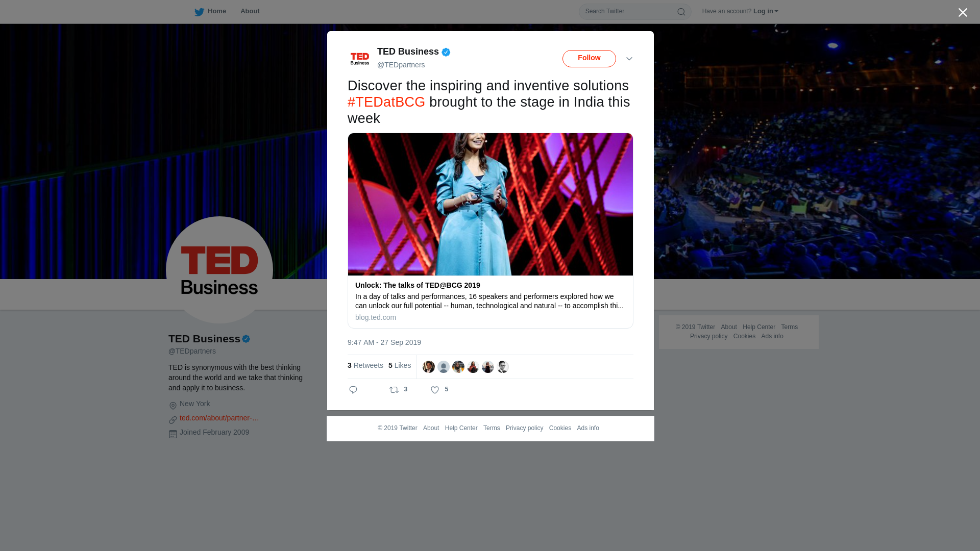Open the blog.ted.com article card image
This screenshot has width=980, height=551.
[x=491, y=204]
